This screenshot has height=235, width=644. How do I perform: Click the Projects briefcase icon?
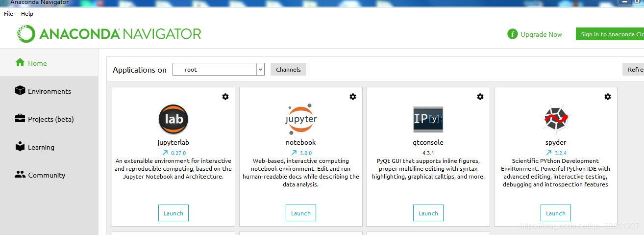(20, 118)
